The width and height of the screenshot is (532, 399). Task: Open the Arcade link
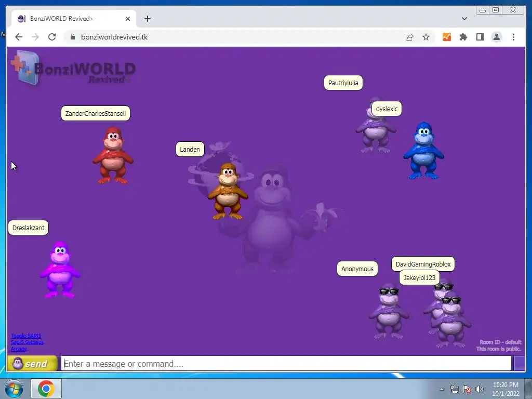[x=19, y=349]
